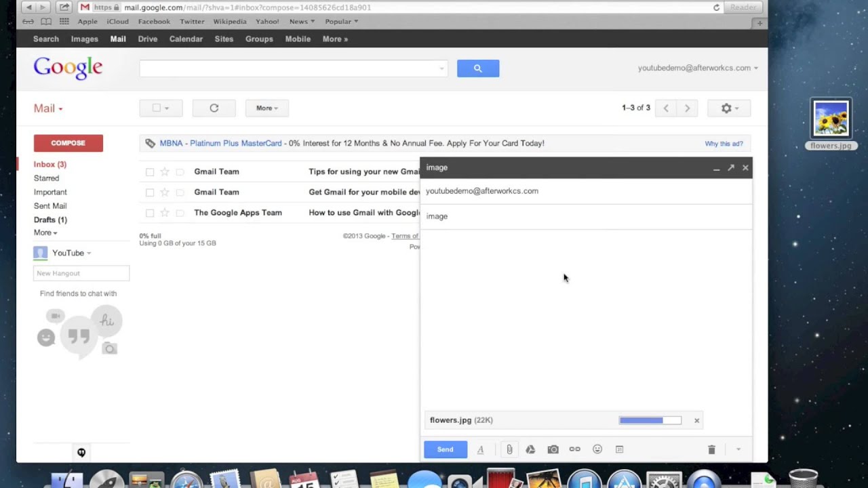Click the red COMPOSE button

(68, 143)
